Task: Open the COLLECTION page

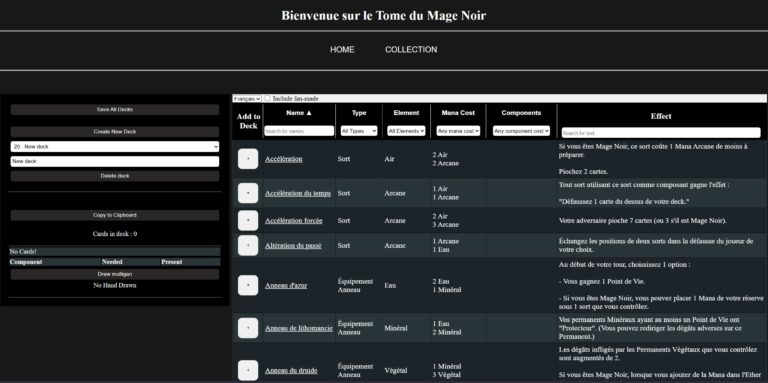Action: pos(411,49)
